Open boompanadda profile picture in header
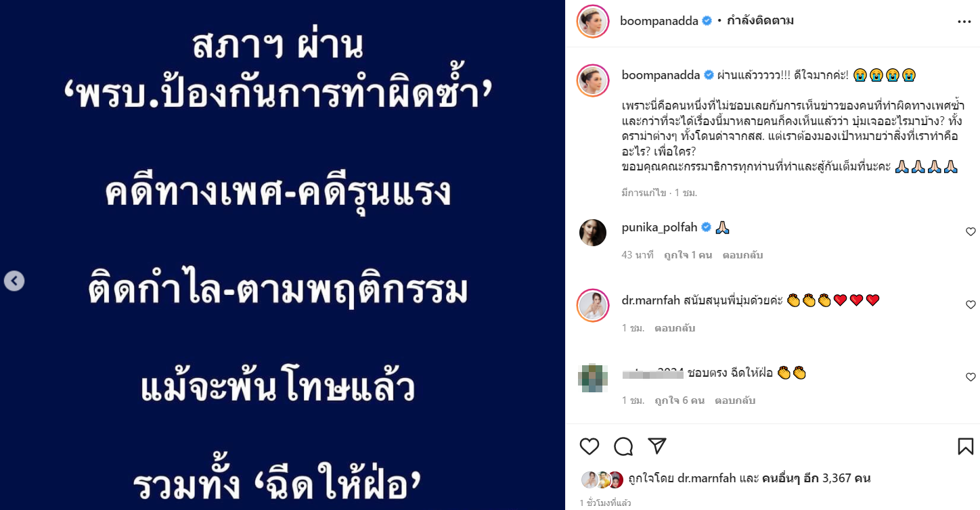Viewport: 980px width, 510px height. [x=593, y=21]
